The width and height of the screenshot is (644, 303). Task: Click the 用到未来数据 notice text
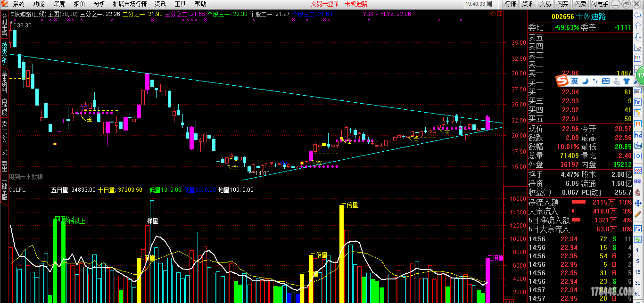point(26,177)
